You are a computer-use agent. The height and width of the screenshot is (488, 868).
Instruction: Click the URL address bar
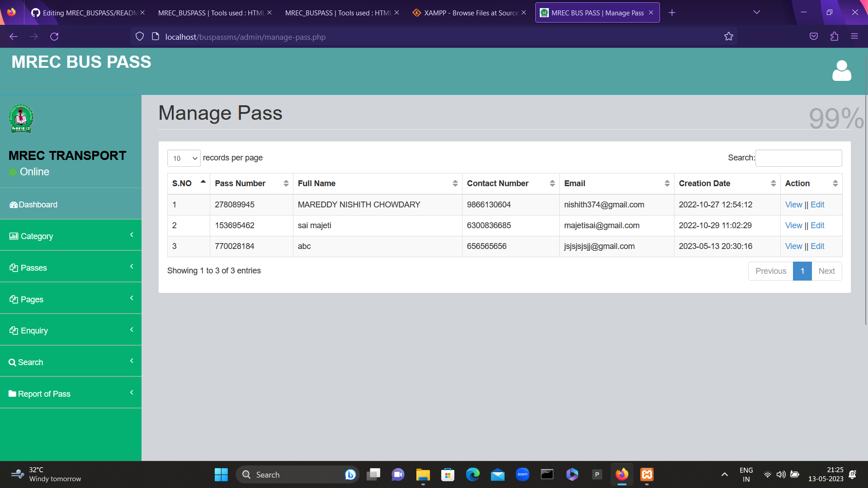[434, 37]
